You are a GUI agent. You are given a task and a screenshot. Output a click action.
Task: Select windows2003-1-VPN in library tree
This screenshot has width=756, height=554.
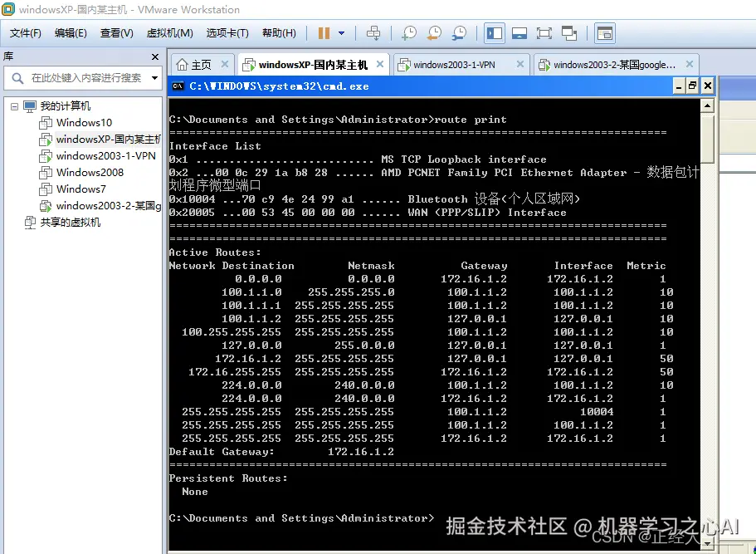click(x=105, y=156)
